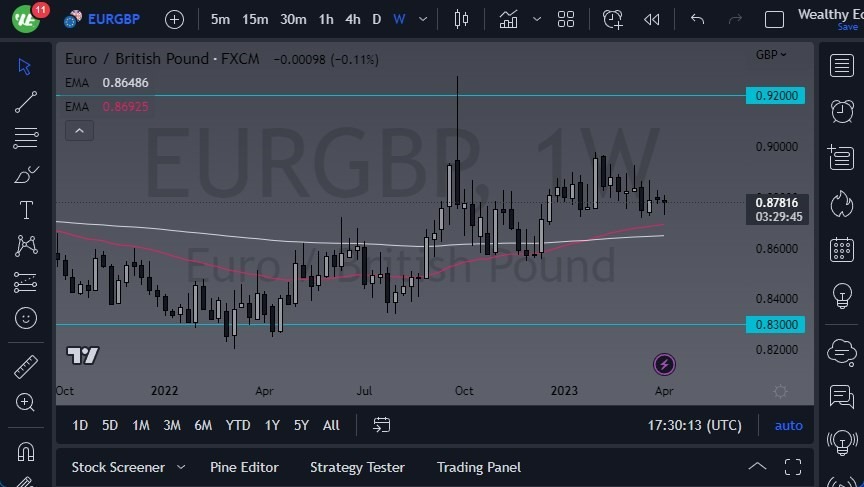Open the go to date calendar
The width and height of the screenshot is (864, 487).
point(381,425)
